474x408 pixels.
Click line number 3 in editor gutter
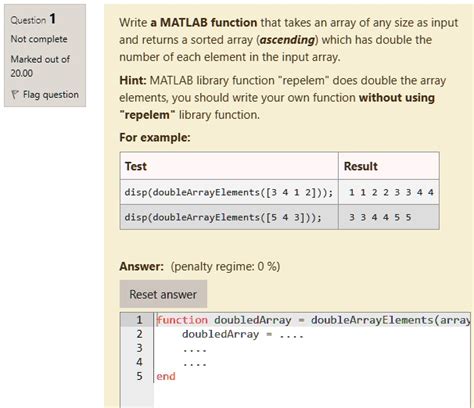coord(139,348)
